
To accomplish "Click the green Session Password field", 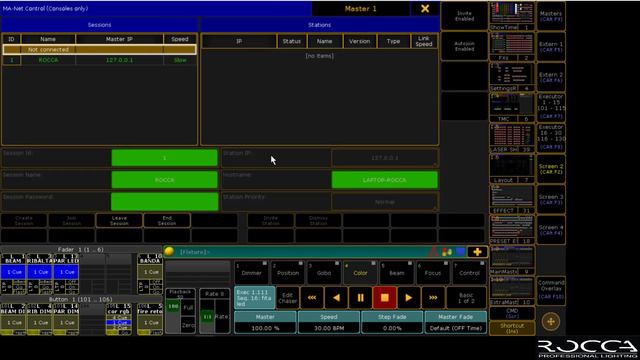I will click(x=164, y=202).
